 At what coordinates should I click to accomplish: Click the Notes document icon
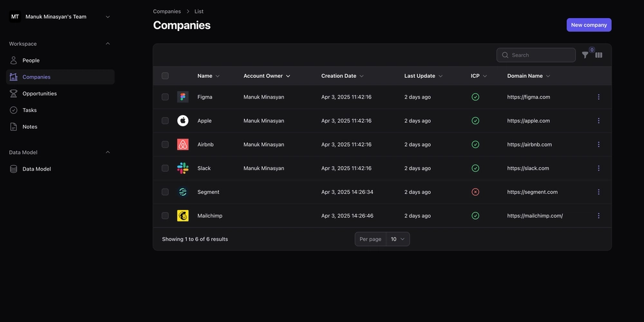[14, 127]
